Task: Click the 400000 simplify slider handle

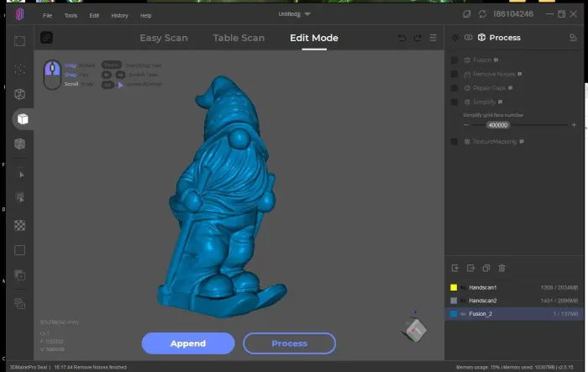Action: pos(498,125)
